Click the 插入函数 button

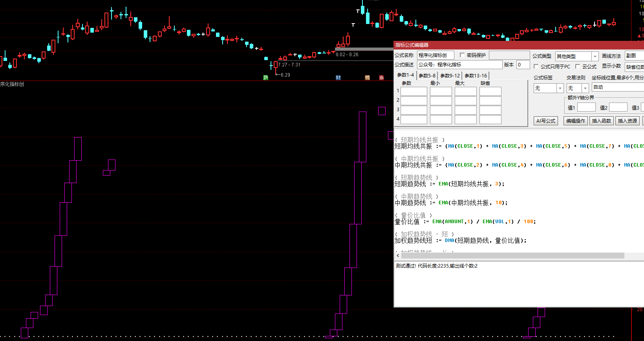pos(601,121)
